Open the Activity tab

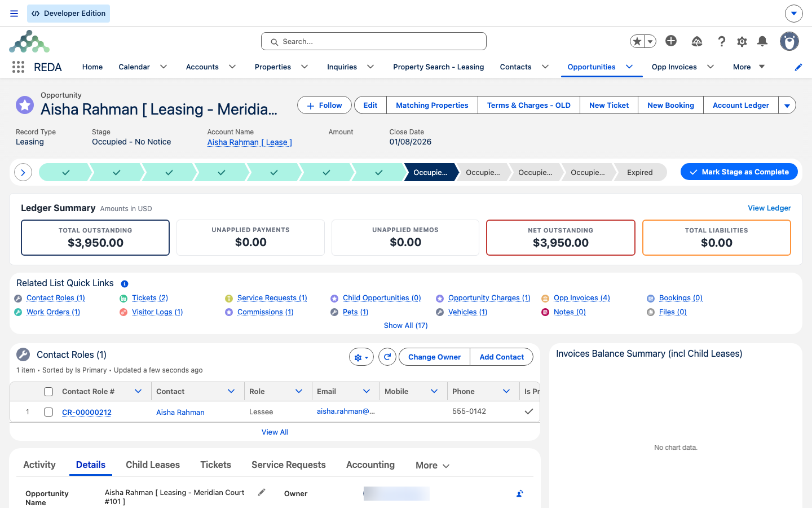coord(39,465)
